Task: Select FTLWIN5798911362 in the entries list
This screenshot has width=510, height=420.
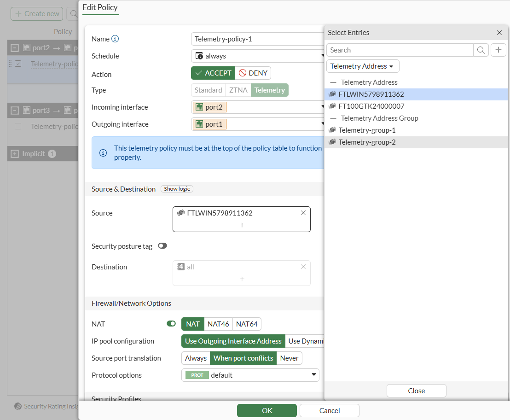Action: click(x=416, y=94)
